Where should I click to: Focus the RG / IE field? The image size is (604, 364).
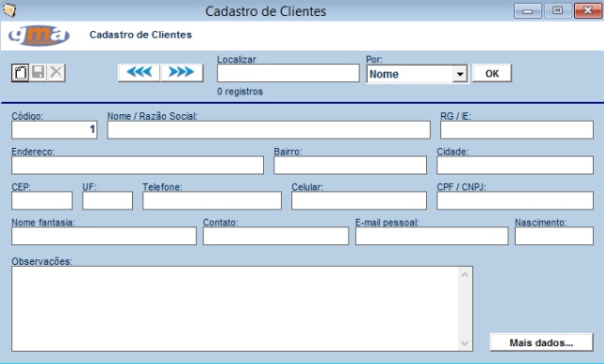517,130
